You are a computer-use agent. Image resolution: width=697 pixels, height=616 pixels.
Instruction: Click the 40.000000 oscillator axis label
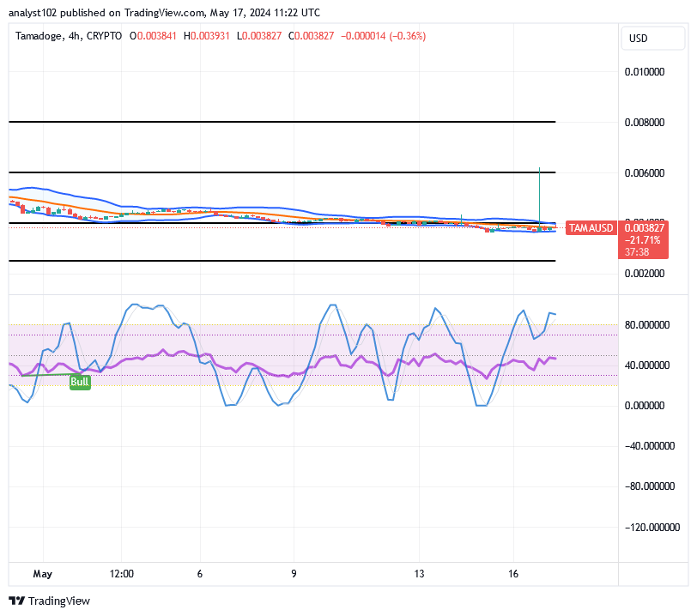[647, 365]
